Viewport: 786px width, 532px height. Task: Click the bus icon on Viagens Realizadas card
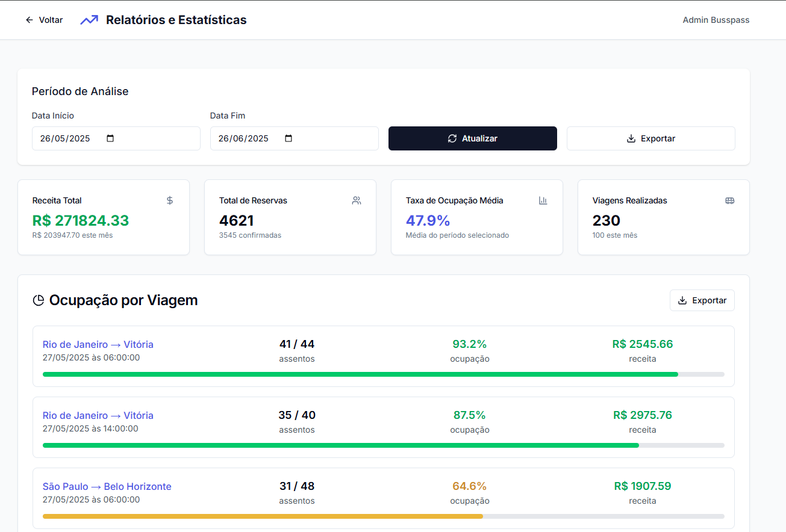(x=730, y=200)
